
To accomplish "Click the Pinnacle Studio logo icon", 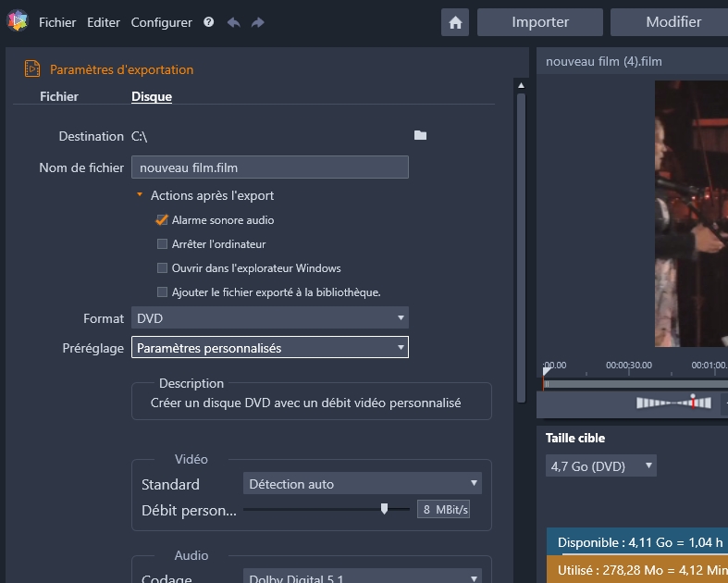I will coord(18,21).
